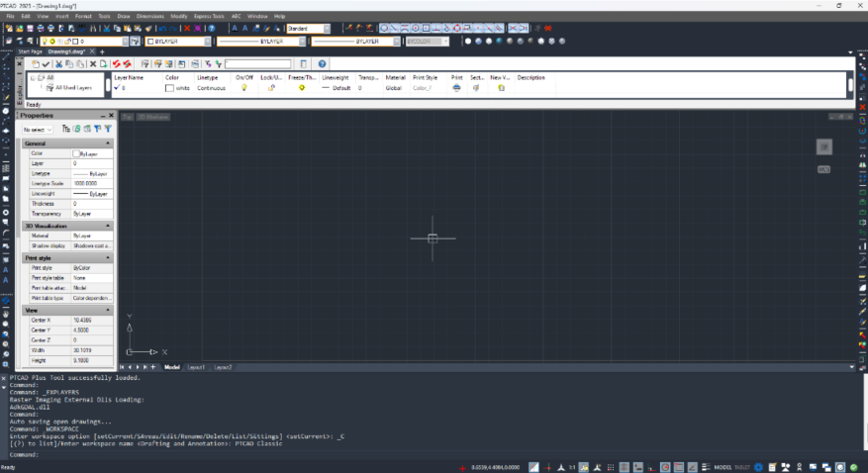Screen dimensions: 868x473
Task: Open the Dimensions menu
Action: pyautogui.click(x=150, y=16)
